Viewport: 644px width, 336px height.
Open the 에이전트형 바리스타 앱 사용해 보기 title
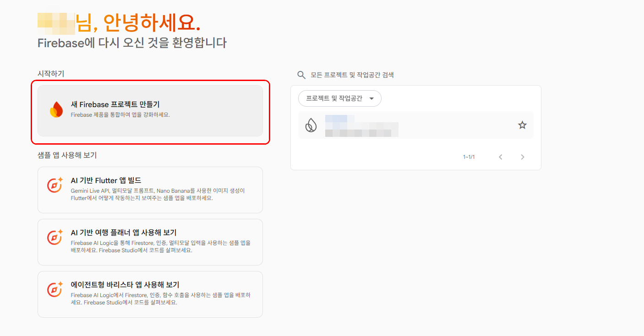point(125,285)
